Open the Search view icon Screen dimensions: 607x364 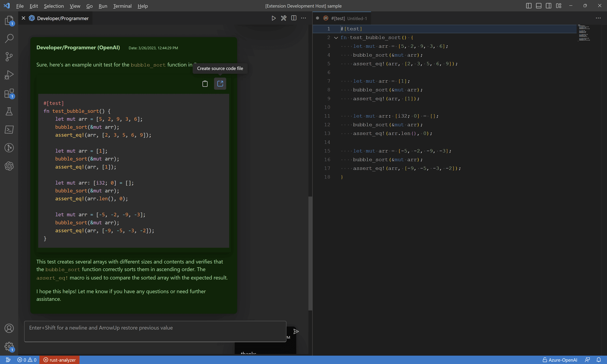9,38
